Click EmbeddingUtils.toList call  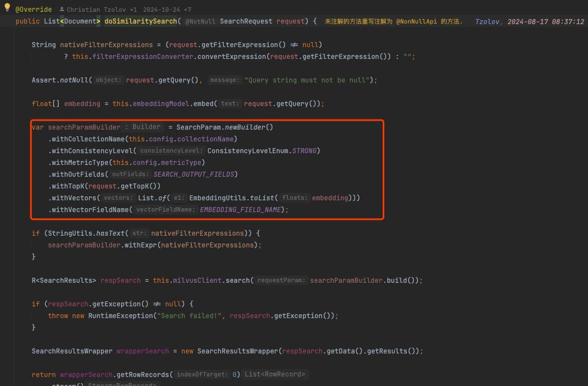click(232, 197)
